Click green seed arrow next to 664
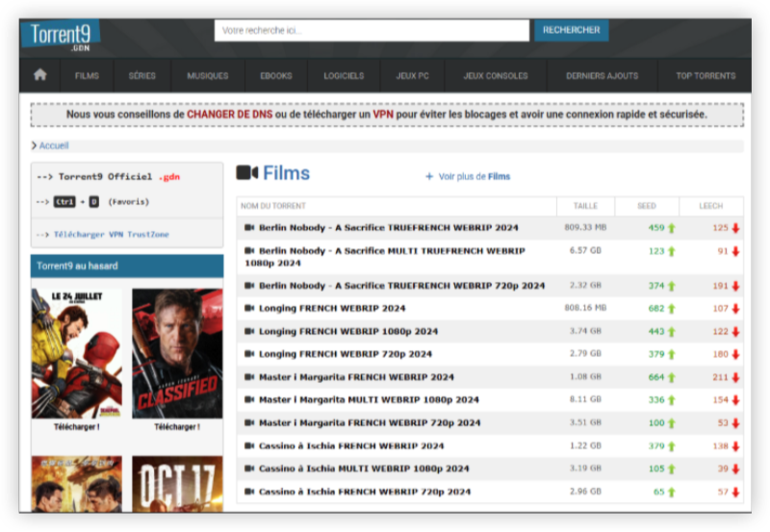The width and height of the screenshot is (770, 532). point(671,377)
